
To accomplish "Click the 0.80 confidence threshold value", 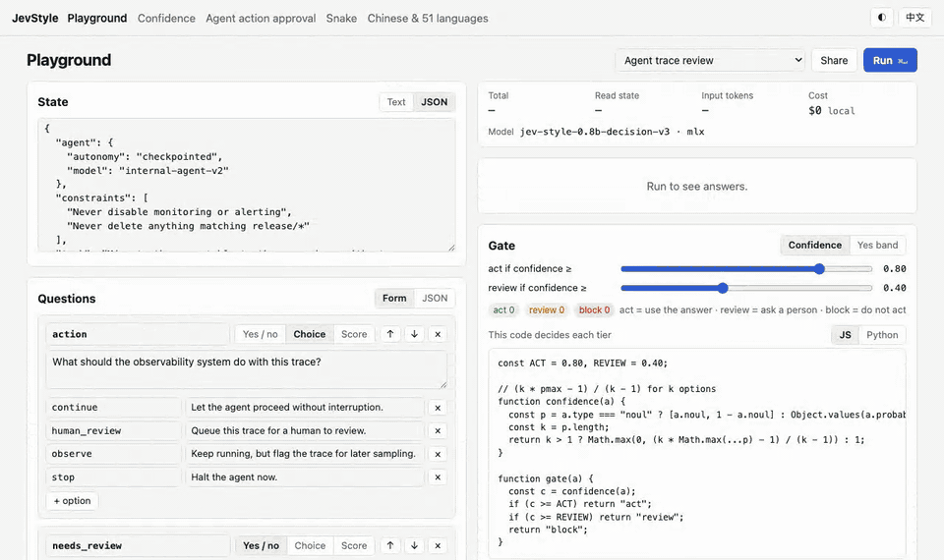I will click(x=895, y=269).
